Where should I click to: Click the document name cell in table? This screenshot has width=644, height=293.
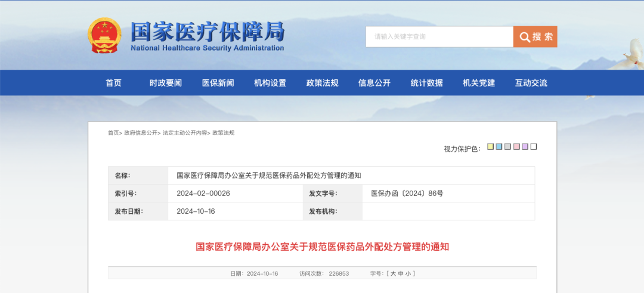pos(352,175)
